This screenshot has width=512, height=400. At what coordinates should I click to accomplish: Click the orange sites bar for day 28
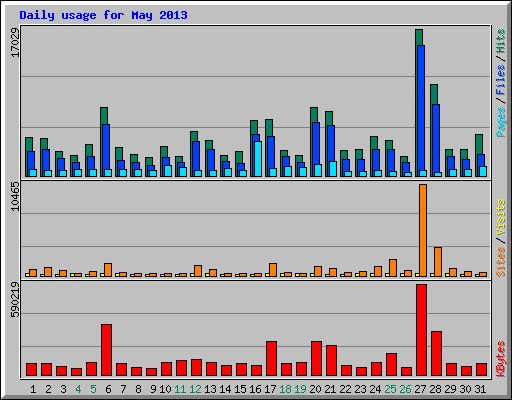pos(438,262)
